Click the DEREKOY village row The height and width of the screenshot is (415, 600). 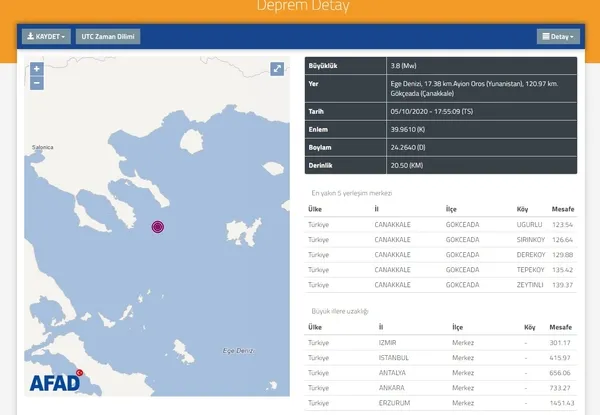click(441, 255)
